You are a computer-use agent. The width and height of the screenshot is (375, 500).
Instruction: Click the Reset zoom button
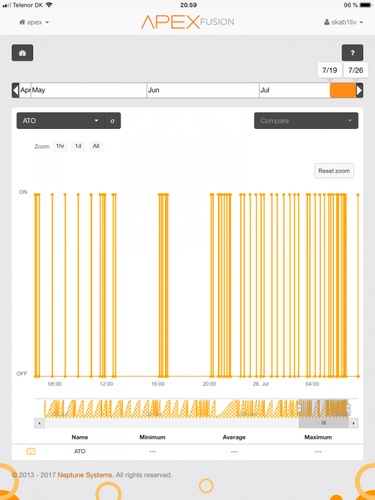coord(334,171)
